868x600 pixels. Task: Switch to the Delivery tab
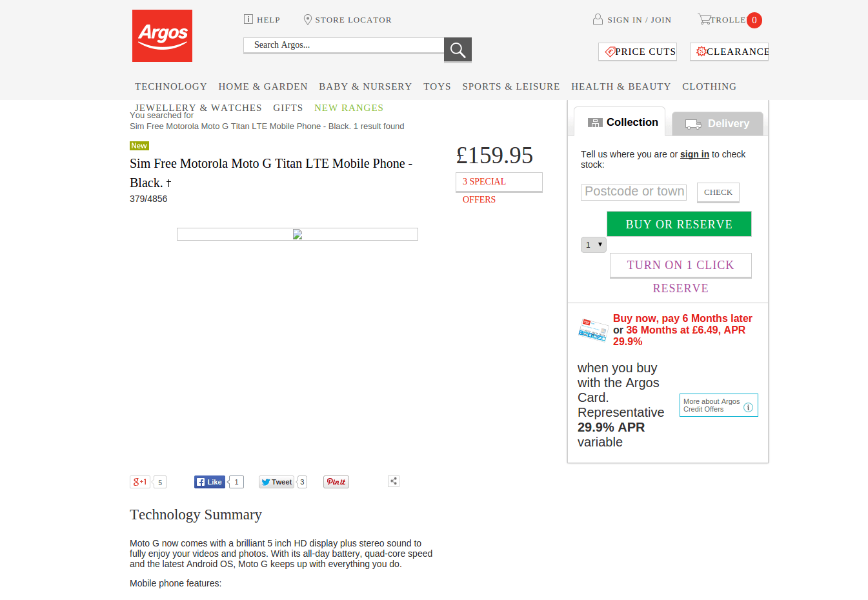coord(718,124)
